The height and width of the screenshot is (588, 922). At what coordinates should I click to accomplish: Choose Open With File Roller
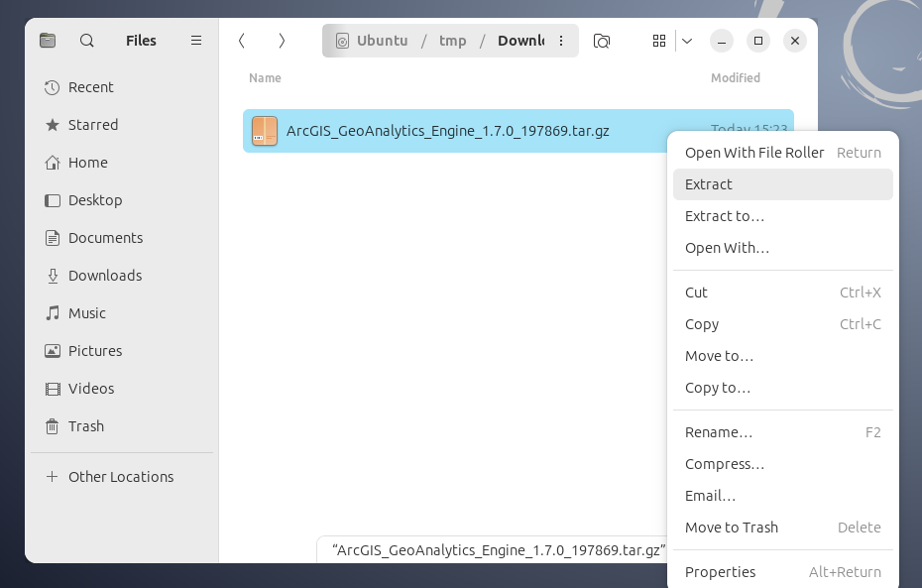tap(782, 153)
